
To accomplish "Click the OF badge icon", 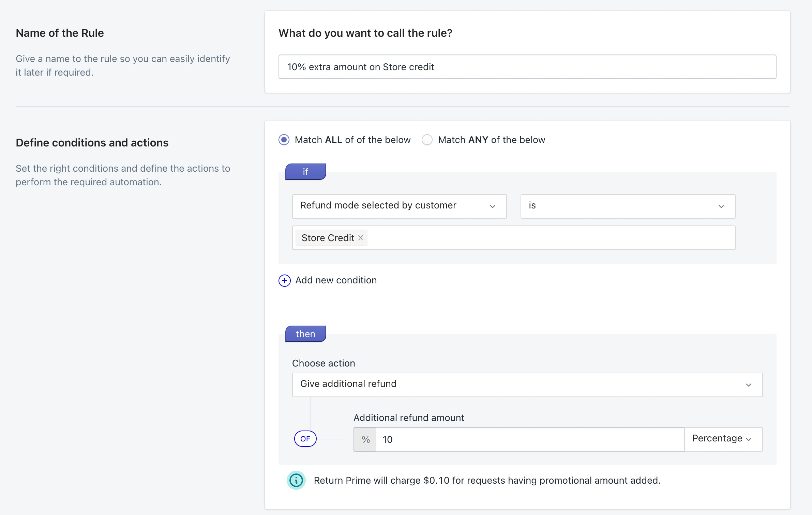I will click(x=305, y=439).
